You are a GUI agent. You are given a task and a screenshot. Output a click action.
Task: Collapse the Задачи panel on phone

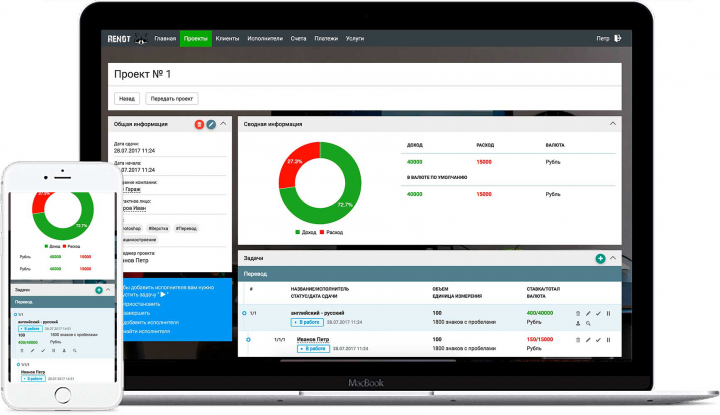[108, 290]
